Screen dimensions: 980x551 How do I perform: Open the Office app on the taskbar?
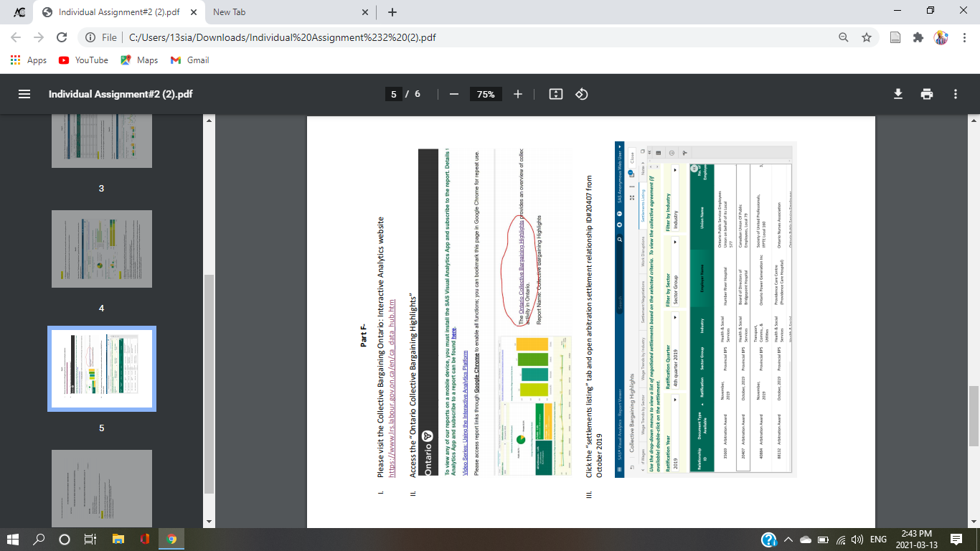point(144,539)
